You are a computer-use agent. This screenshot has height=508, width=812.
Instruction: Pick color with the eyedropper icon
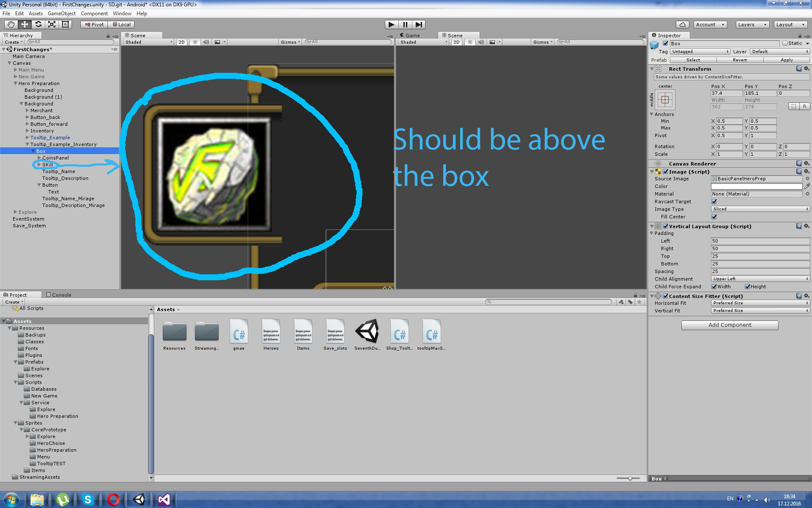(807, 186)
